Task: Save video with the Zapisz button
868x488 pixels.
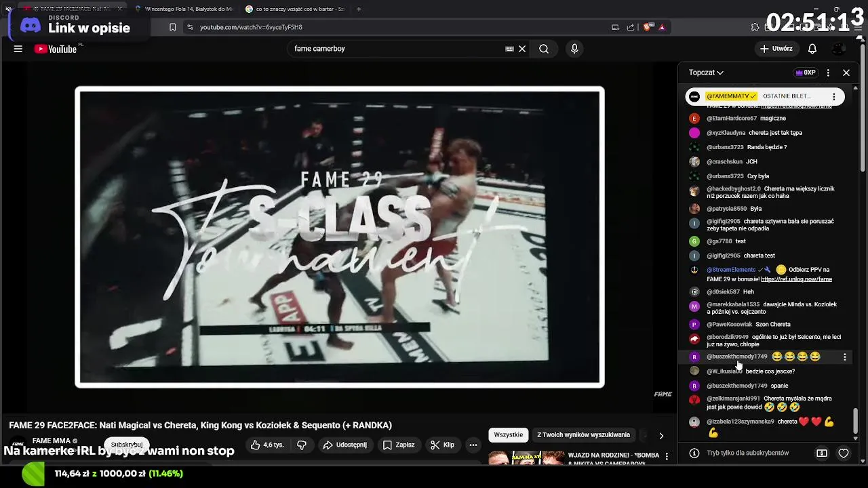Action: [398, 445]
